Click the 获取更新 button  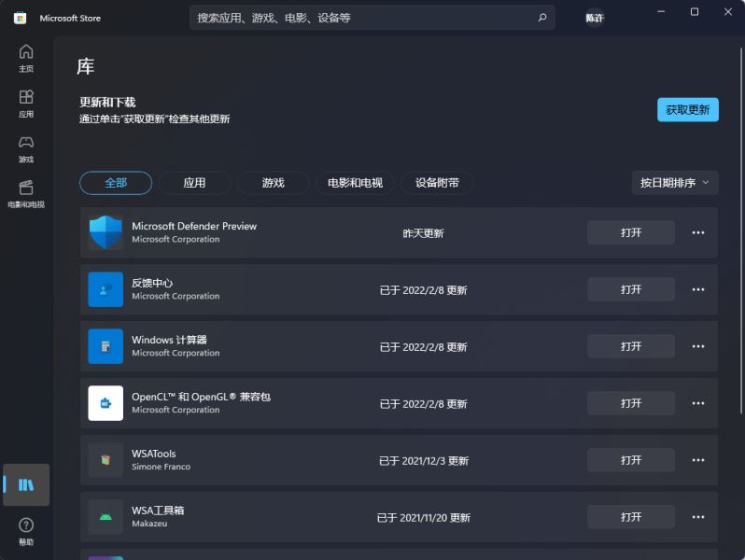[x=687, y=110]
